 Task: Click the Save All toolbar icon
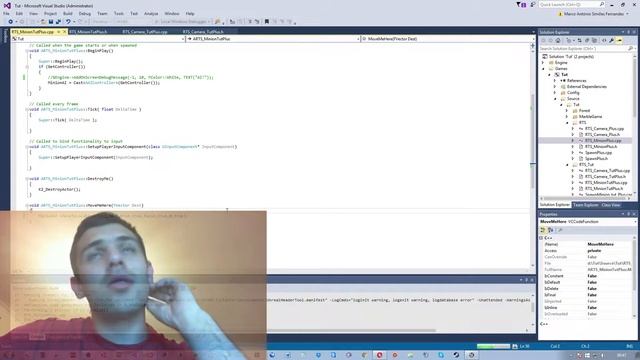coord(58,22)
